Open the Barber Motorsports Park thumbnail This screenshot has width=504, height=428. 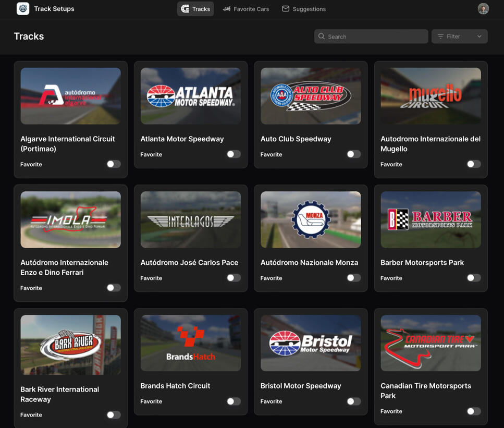click(431, 219)
